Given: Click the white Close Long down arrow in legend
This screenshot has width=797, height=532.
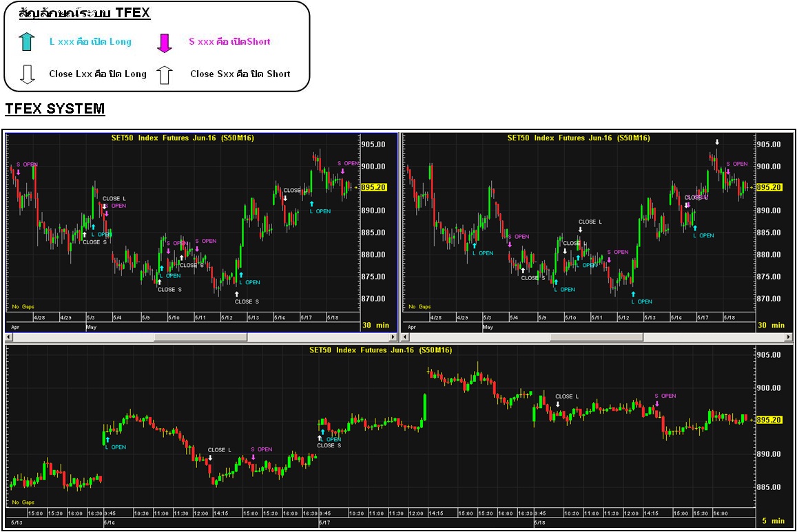Looking at the screenshot, I should coord(27,74).
